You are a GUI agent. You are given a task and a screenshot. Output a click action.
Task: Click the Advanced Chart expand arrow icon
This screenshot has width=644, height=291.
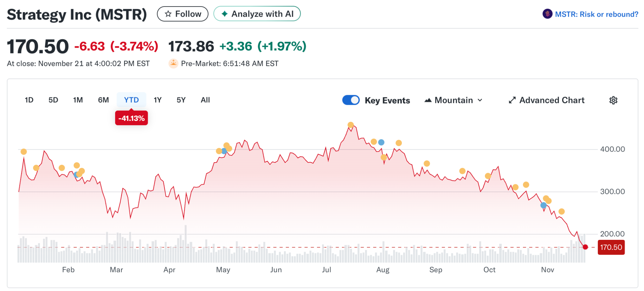pyautogui.click(x=512, y=100)
